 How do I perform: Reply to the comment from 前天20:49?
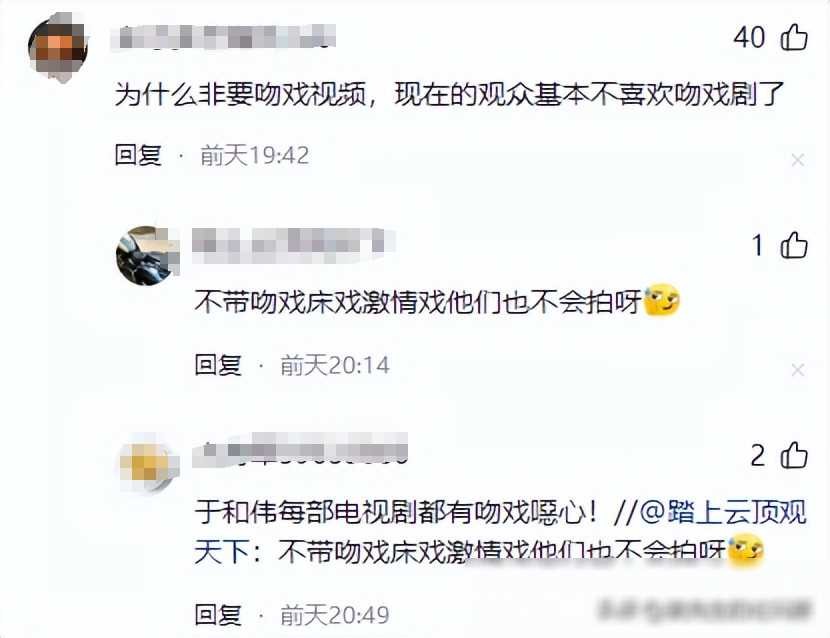218,615
